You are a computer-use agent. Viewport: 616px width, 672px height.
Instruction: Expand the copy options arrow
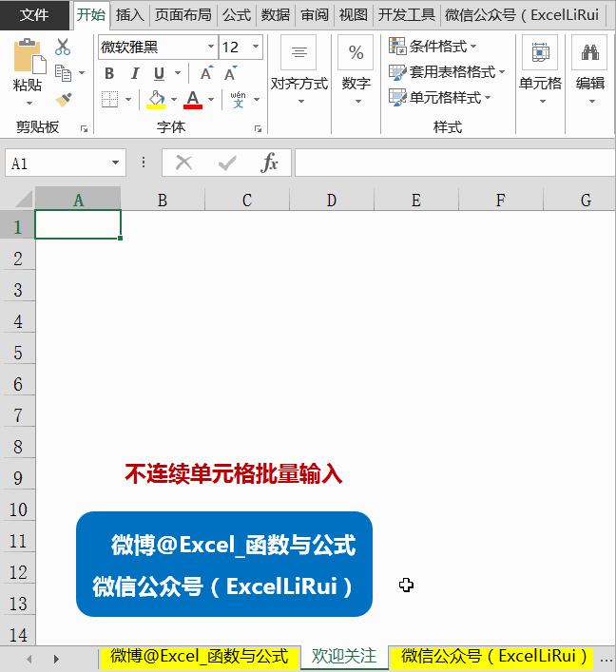click(x=82, y=73)
